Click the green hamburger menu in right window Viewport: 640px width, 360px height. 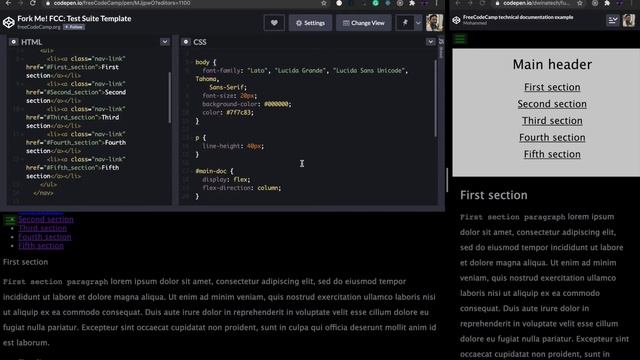(x=460, y=39)
